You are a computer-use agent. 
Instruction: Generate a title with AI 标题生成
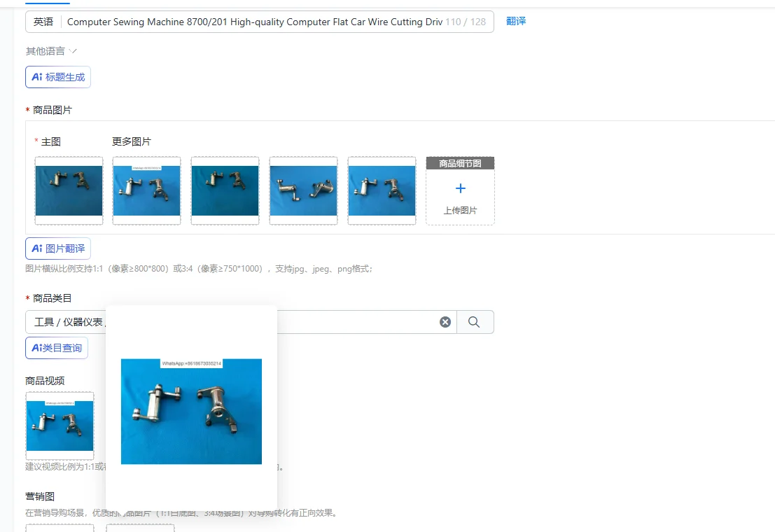(x=58, y=77)
